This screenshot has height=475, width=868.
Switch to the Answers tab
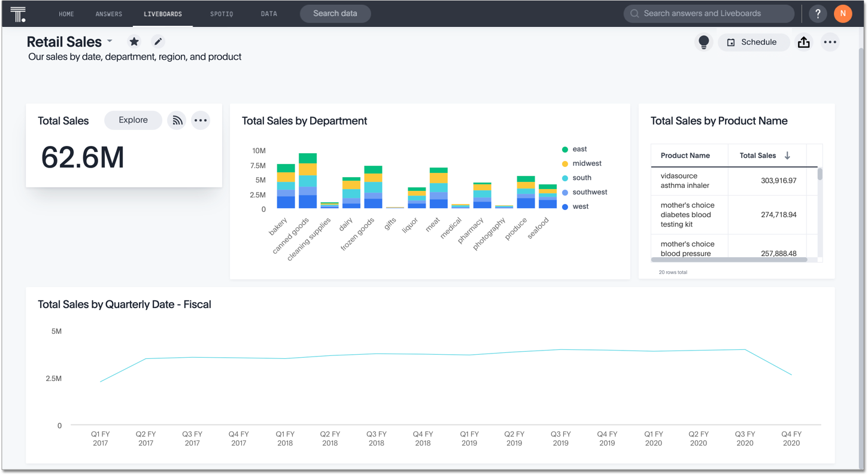109,14
